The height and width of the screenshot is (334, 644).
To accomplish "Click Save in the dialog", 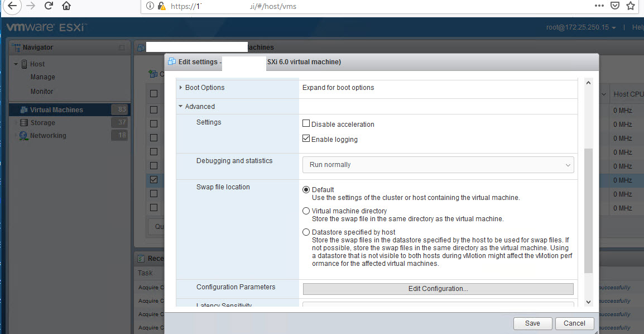I will 532,323.
